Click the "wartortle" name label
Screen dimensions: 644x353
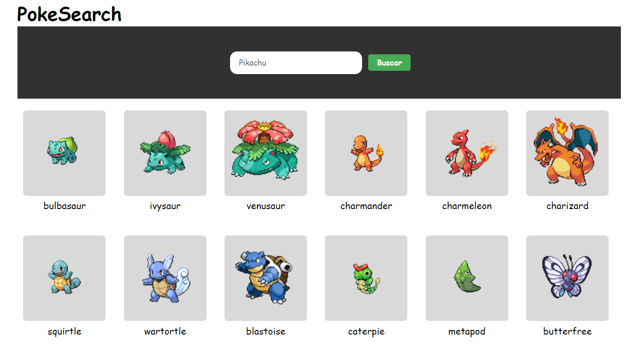click(165, 331)
